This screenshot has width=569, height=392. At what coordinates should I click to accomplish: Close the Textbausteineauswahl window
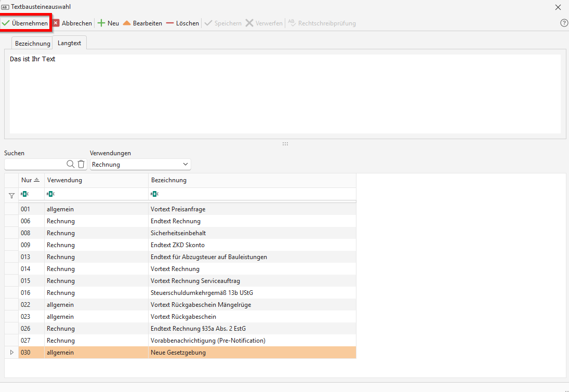[x=558, y=7]
